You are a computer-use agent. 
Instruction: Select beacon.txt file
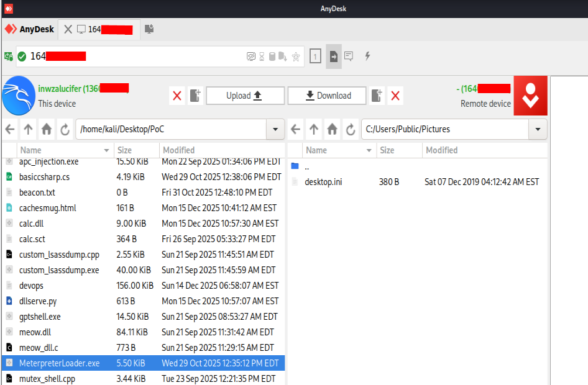point(143,192)
